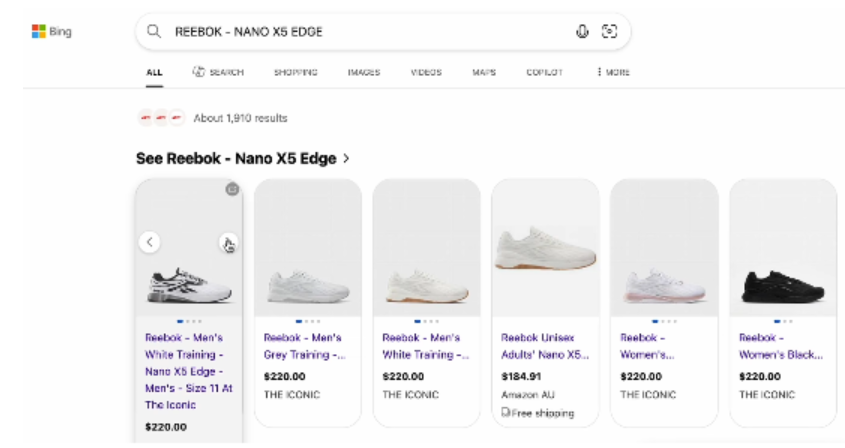Open the Videos tab
The height and width of the screenshot is (448, 845).
426,72
